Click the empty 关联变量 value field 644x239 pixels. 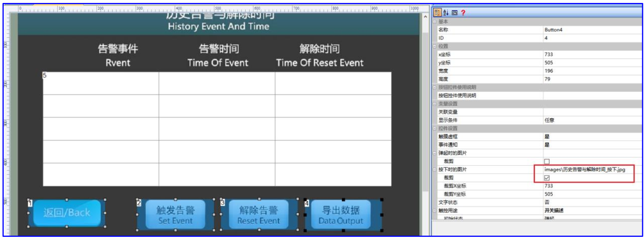(592, 112)
